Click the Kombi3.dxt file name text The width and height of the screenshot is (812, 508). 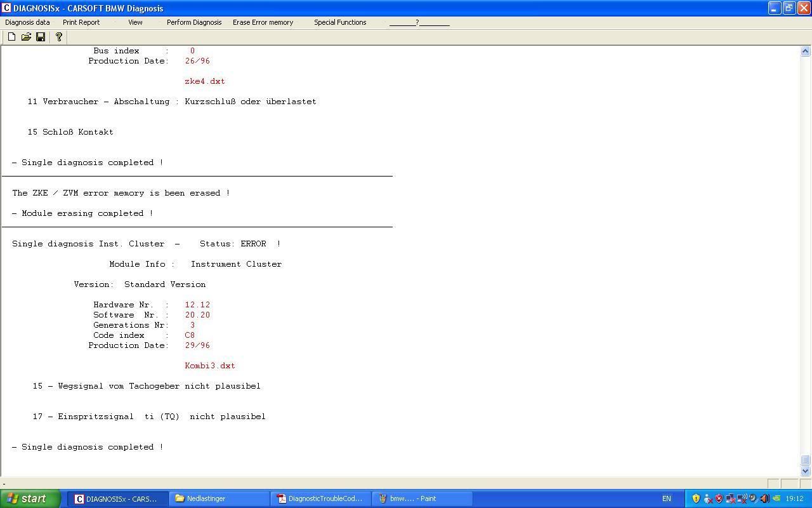click(x=210, y=366)
